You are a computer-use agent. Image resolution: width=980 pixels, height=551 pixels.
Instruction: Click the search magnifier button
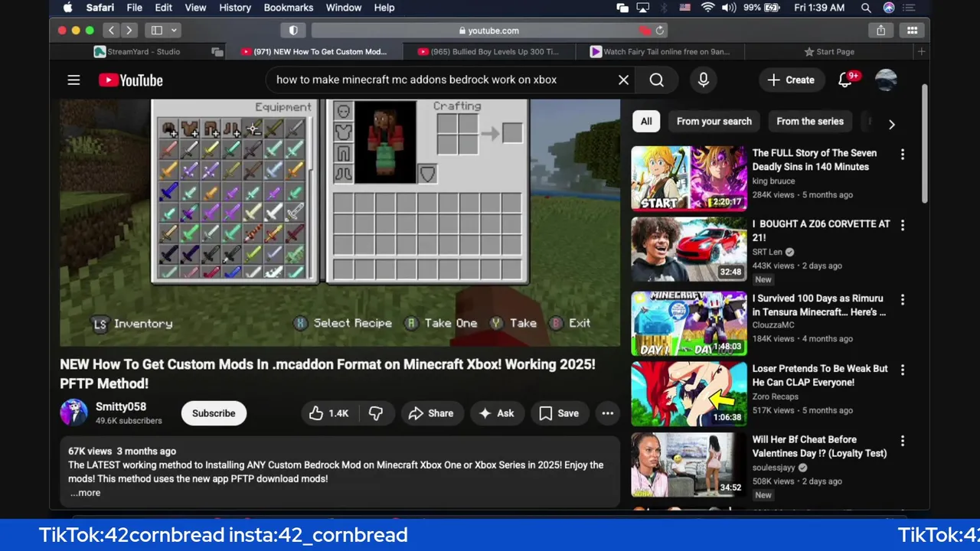point(657,80)
